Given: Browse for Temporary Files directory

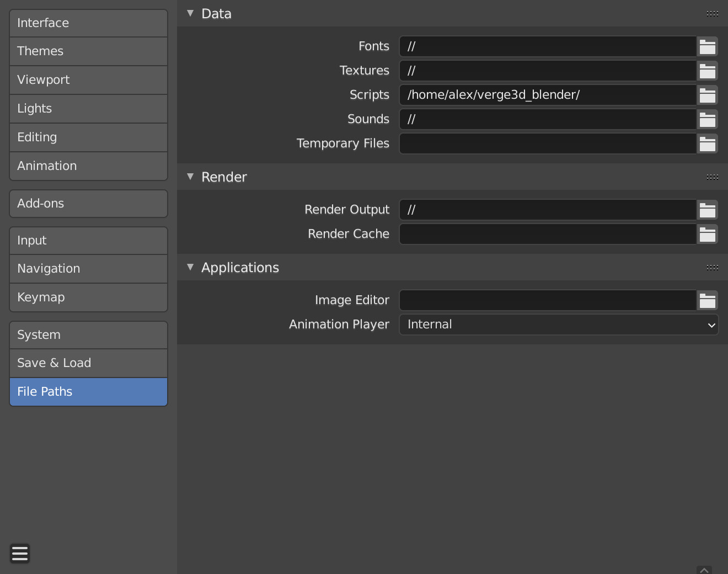Looking at the screenshot, I should click(x=707, y=143).
